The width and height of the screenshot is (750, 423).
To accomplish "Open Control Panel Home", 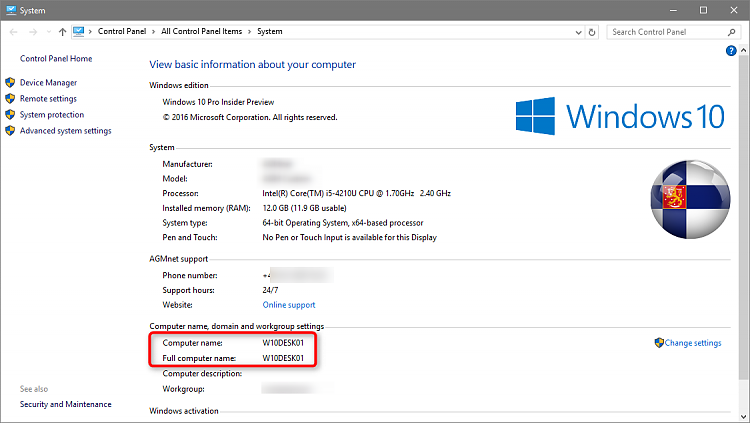I will [56, 58].
